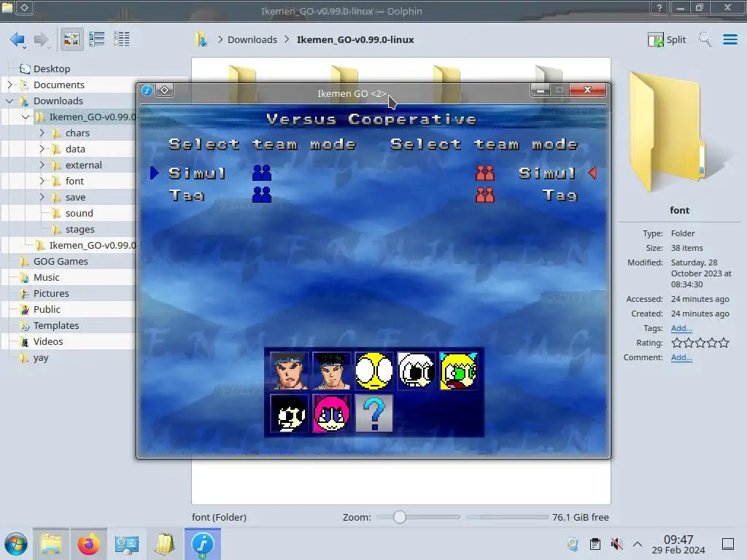This screenshot has width=747, height=560.
Task: Select Music folder in the tree
Action: pyautogui.click(x=46, y=277)
